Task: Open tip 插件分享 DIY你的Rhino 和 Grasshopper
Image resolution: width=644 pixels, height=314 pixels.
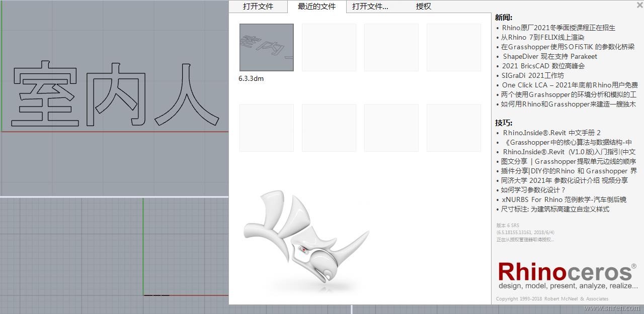Action: pyautogui.click(x=569, y=171)
